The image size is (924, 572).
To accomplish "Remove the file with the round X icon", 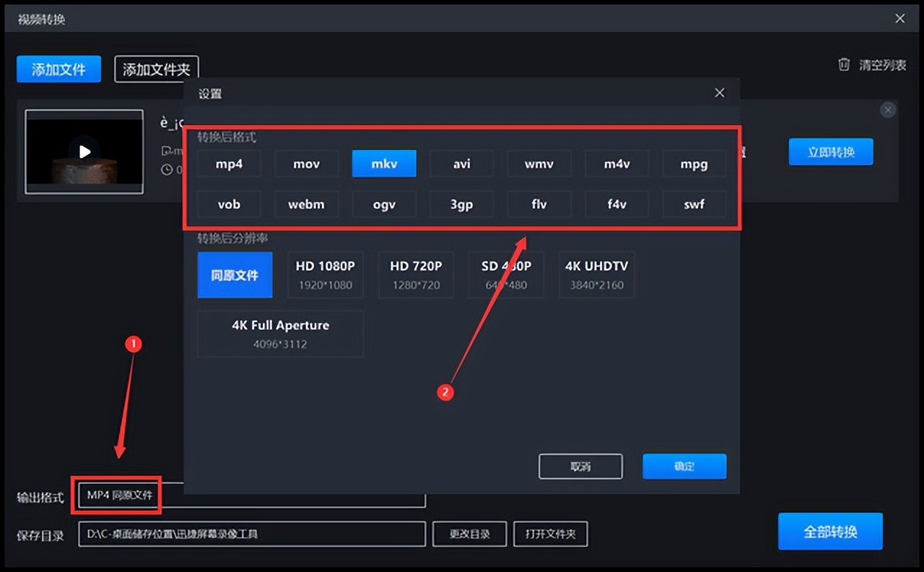I will (888, 110).
